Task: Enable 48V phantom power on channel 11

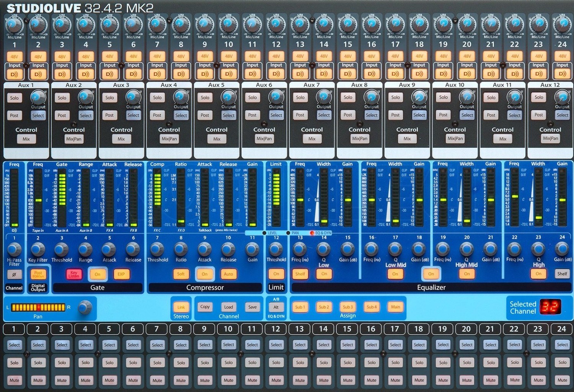Action: click(252, 56)
